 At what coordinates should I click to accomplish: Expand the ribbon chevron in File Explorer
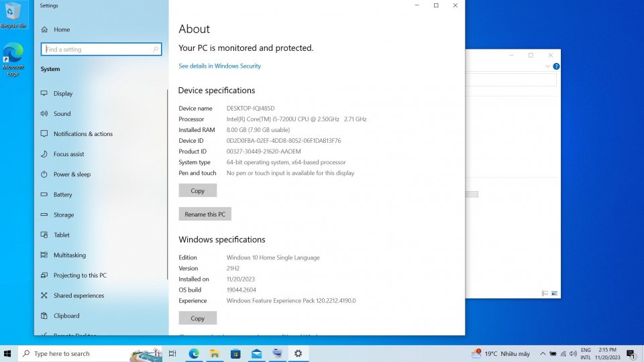(x=548, y=66)
